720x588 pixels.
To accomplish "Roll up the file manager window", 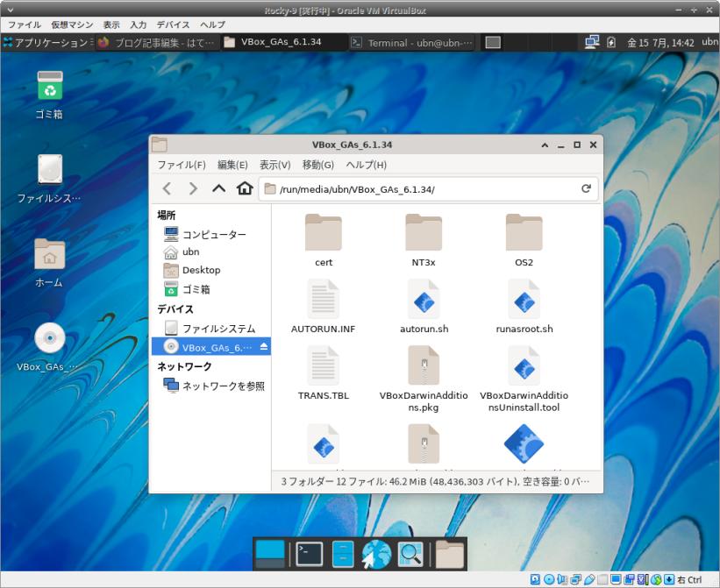I will tap(545, 145).
